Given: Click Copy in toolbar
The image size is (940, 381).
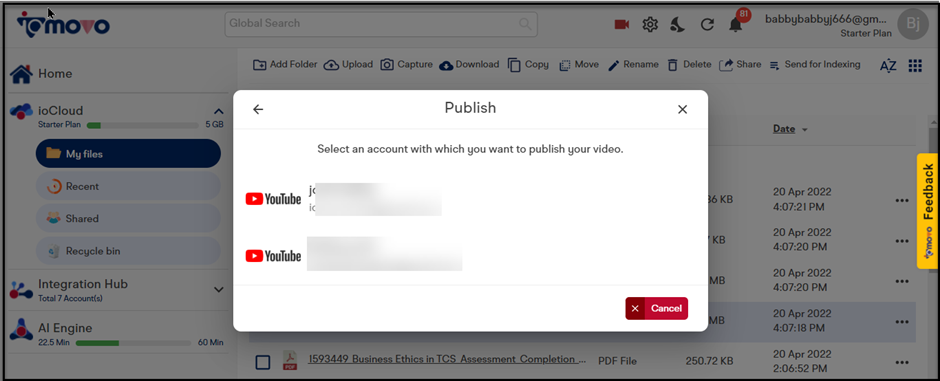Looking at the screenshot, I should [x=528, y=65].
